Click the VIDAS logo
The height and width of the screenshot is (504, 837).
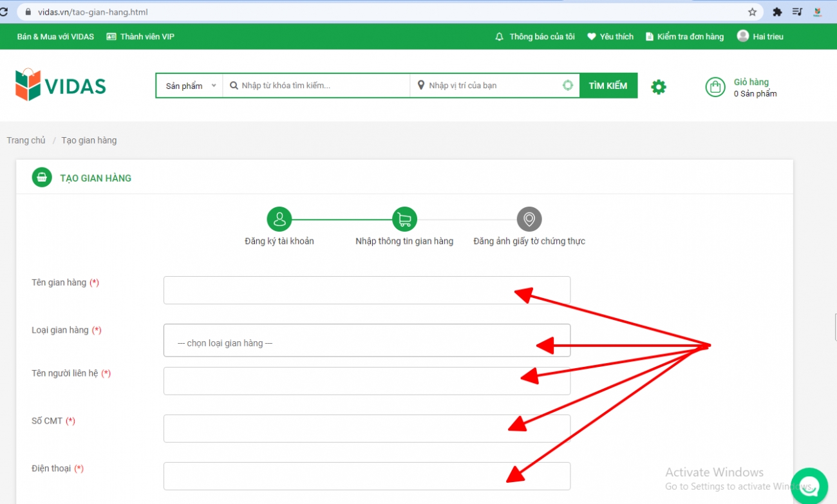[61, 85]
